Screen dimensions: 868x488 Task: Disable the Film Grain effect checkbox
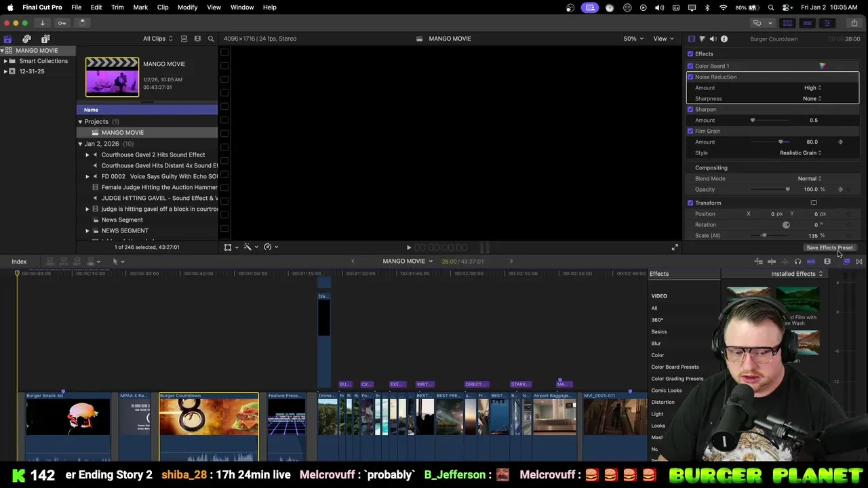pyautogui.click(x=690, y=131)
